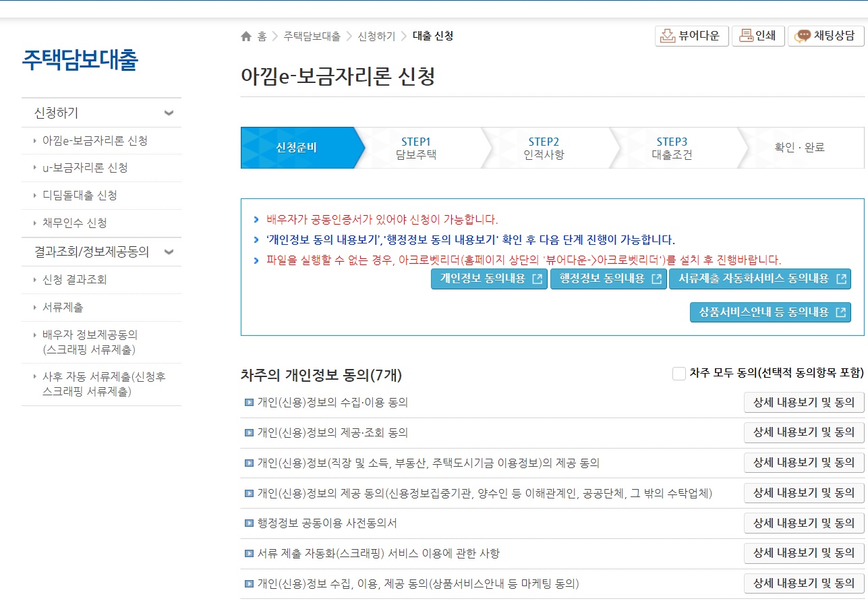Click the 차주의 개인정보 동의(7개) heading
Image resolution: width=868 pixels, height=601 pixels.
(321, 376)
